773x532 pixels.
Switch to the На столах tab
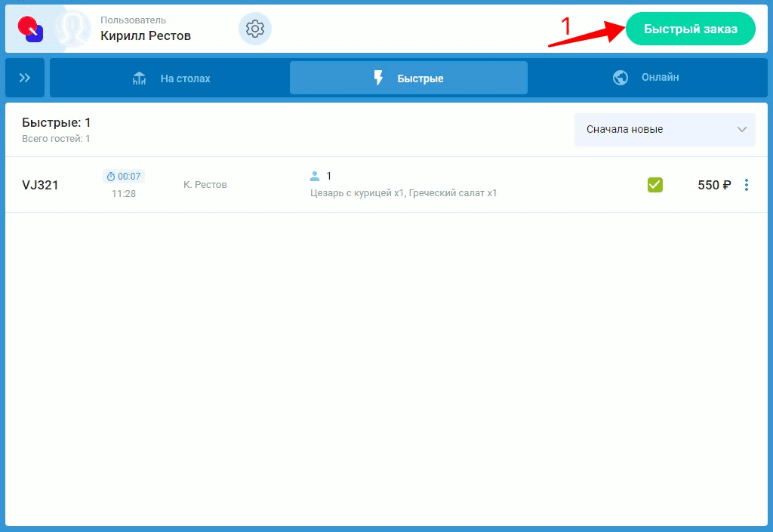coord(171,78)
